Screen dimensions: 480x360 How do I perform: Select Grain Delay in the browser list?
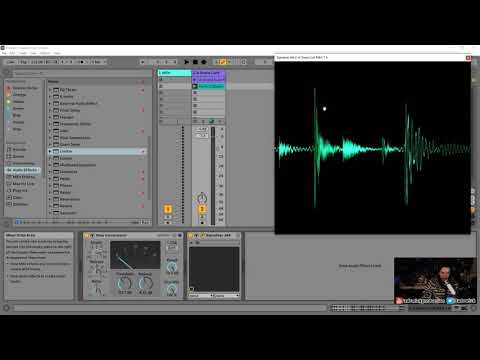tap(70, 144)
